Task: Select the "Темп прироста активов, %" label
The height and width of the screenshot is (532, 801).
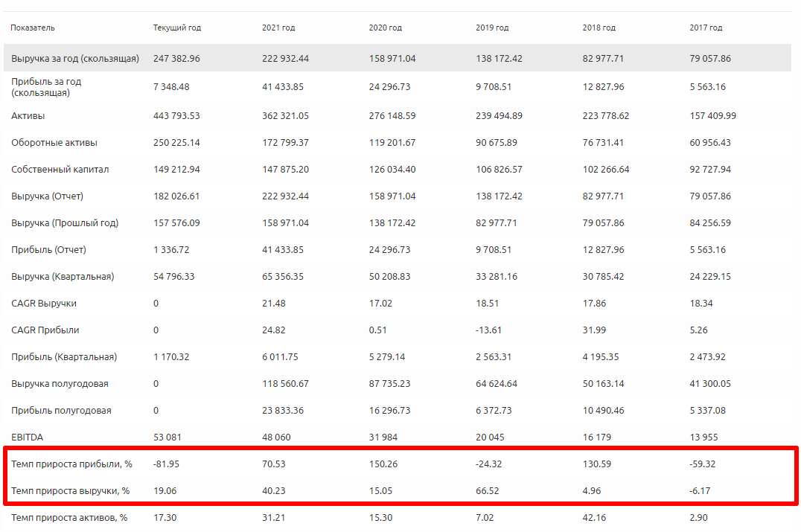Action: coord(69,518)
